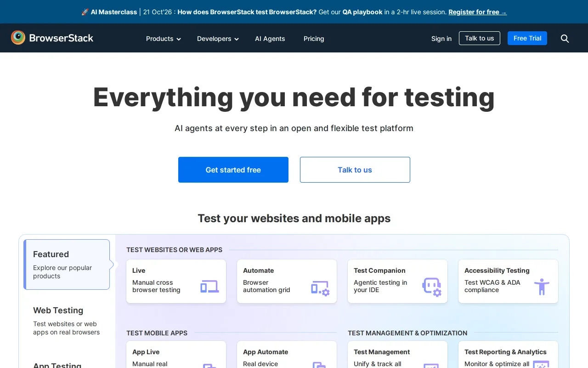588x368 pixels.
Task: Open the App Live card title
Action: [146, 352]
